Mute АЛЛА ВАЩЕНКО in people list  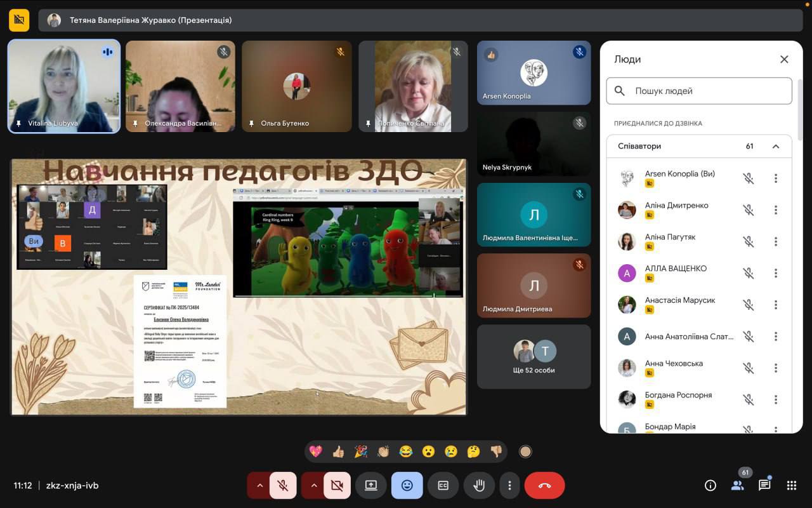click(x=749, y=273)
